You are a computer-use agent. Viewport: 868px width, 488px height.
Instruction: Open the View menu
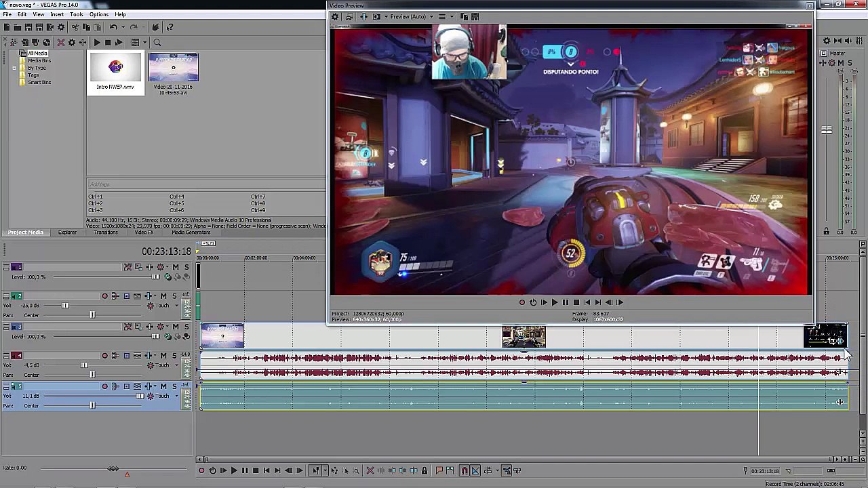click(x=39, y=14)
